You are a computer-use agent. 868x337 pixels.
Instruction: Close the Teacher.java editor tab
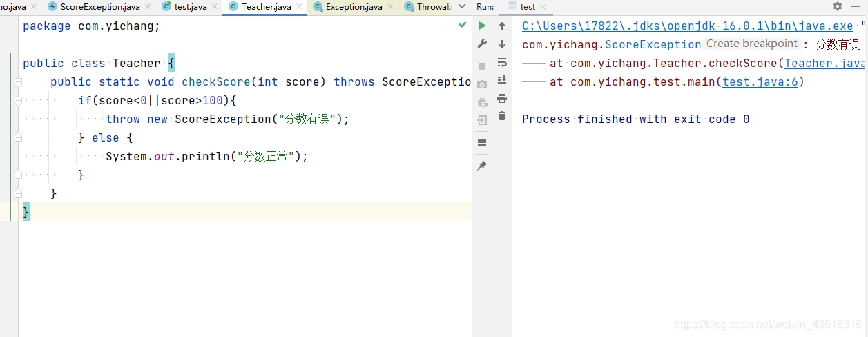(298, 7)
